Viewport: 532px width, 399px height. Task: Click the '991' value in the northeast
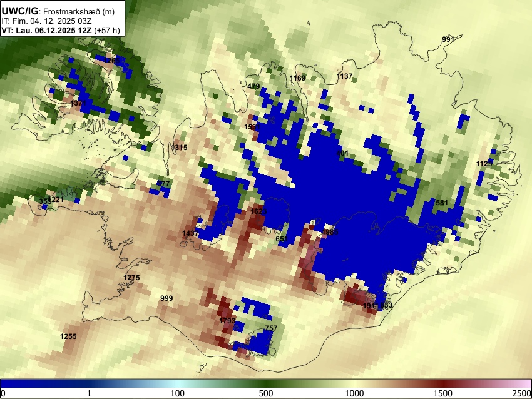coord(448,39)
